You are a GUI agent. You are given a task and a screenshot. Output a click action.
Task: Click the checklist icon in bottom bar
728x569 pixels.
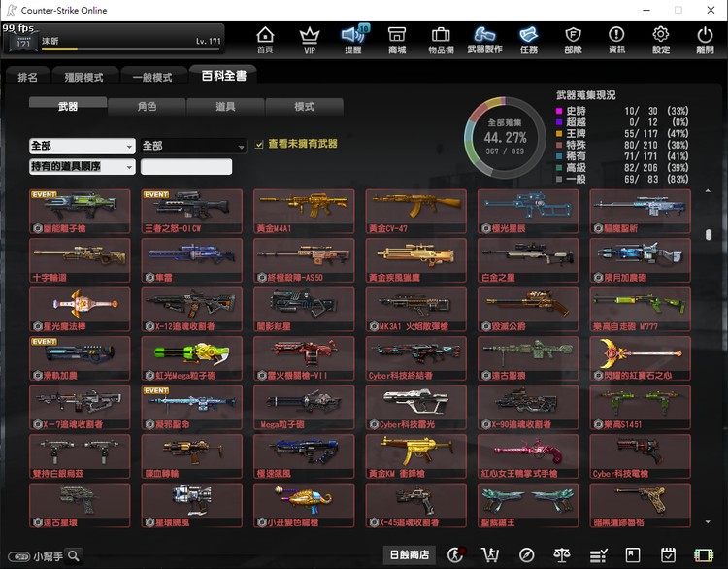pyautogui.click(x=598, y=554)
